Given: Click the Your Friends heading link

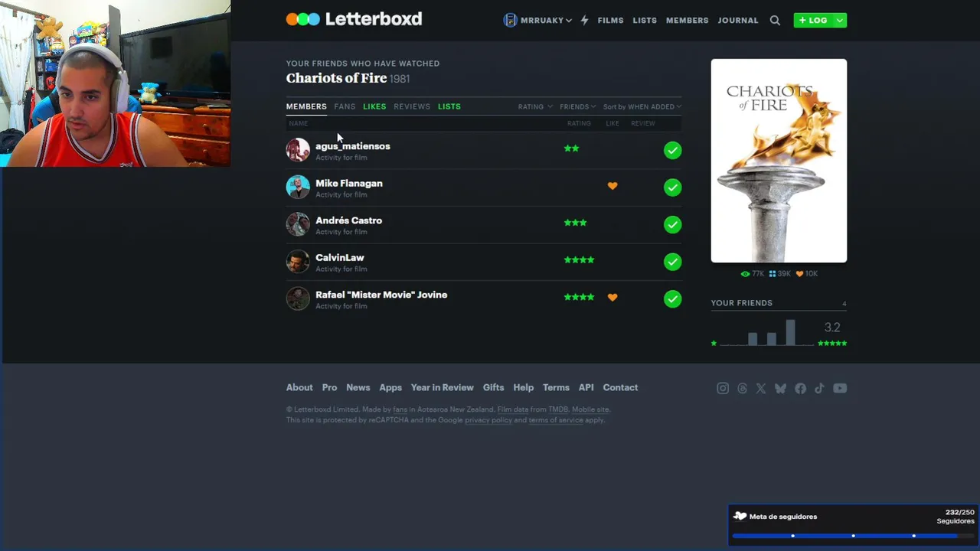Looking at the screenshot, I should pyautogui.click(x=741, y=303).
